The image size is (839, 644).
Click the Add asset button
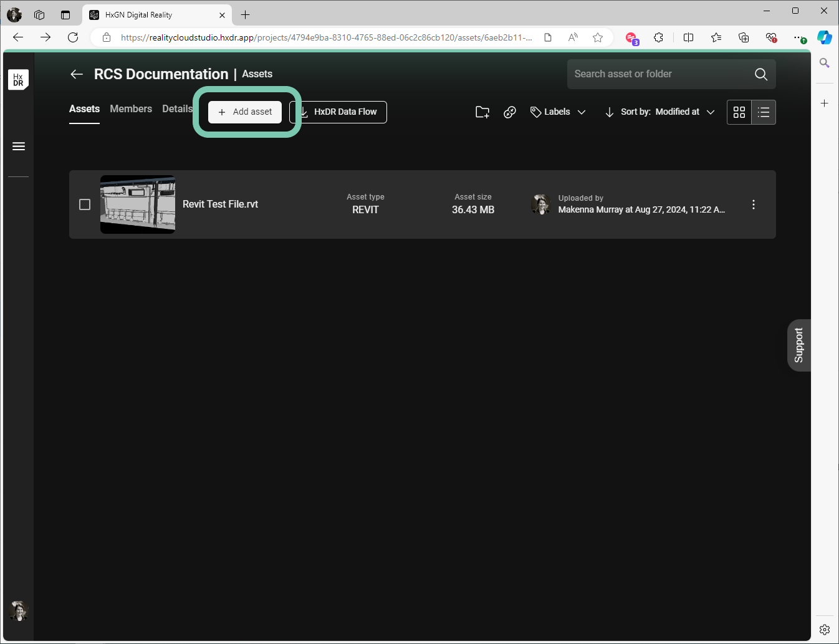[245, 112]
